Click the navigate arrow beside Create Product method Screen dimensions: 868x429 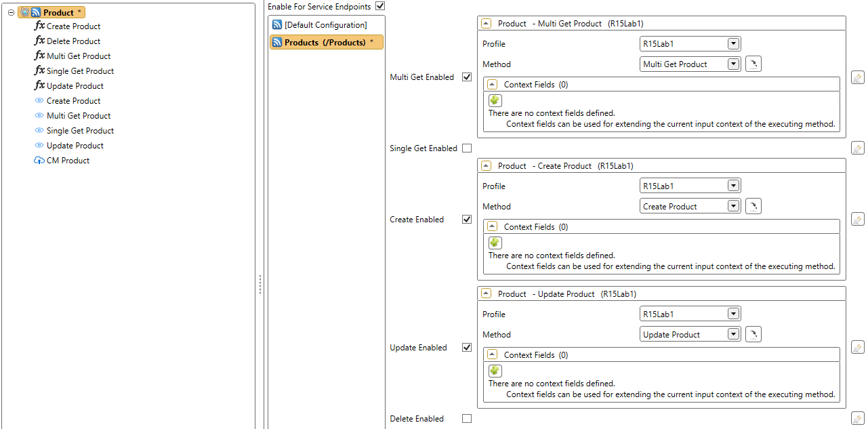(753, 205)
